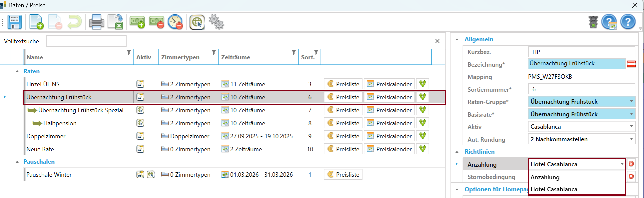This screenshot has height=198, width=644.
Task: Open the Aktiv dropdown showing Casablanca
Action: pos(631,127)
